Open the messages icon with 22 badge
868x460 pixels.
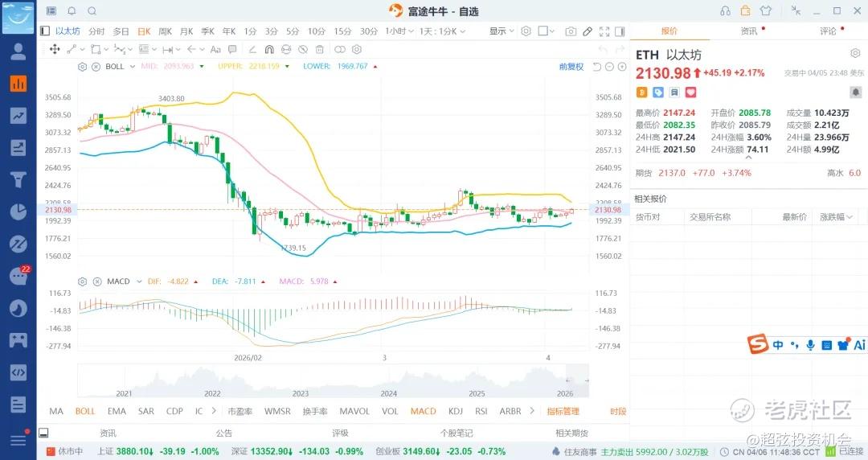(x=18, y=275)
